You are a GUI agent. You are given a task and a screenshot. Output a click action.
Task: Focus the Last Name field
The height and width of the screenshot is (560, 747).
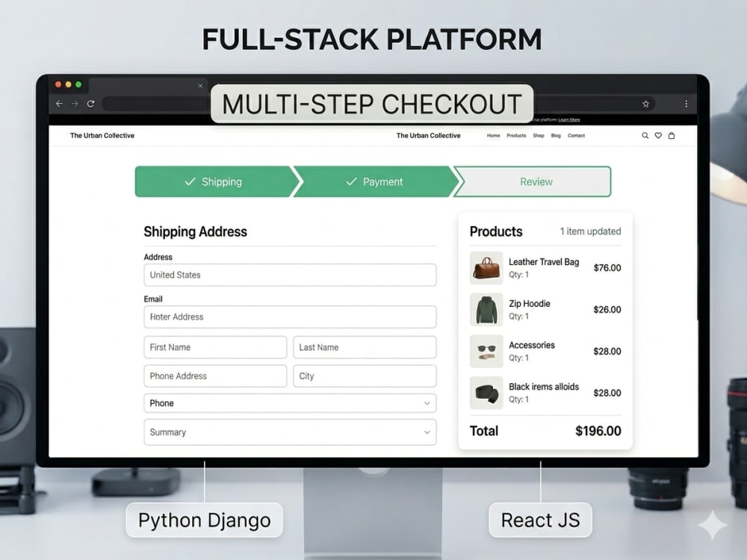[x=365, y=347]
